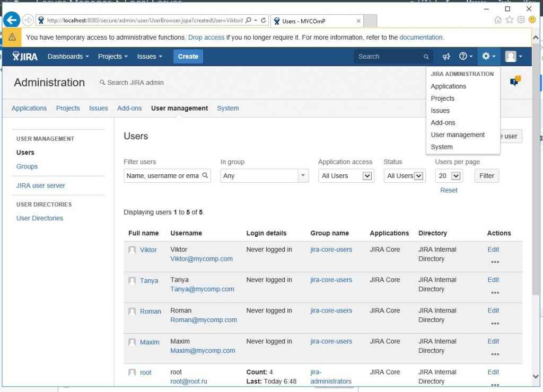Click Roman's avatar icon
543x392 pixels.
[x=132, y=311]
